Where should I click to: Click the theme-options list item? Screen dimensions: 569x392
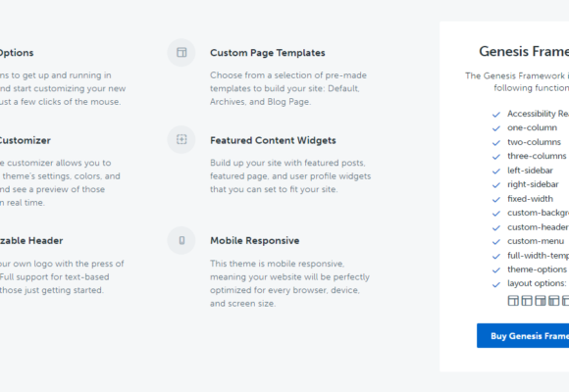(x=537, y=269)
